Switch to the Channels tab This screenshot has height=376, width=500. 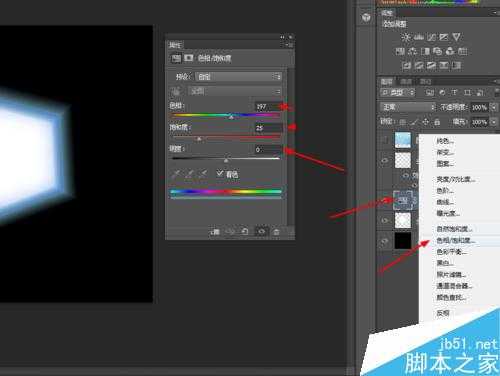406,81
